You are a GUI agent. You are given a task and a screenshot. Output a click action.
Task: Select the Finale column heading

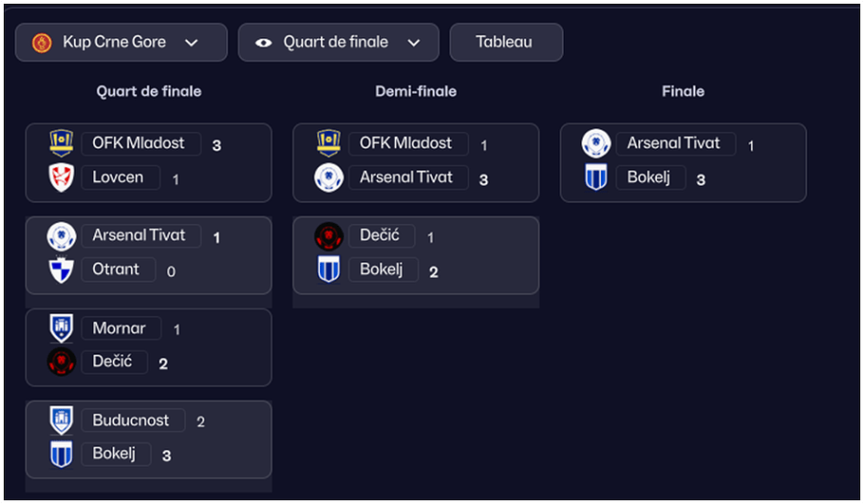click(683, 92)
